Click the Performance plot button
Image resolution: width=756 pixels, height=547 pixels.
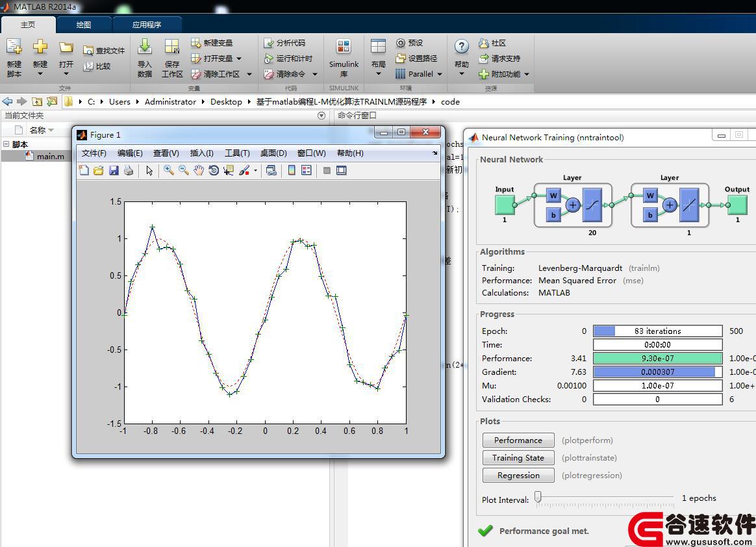(x=518, y=440)
